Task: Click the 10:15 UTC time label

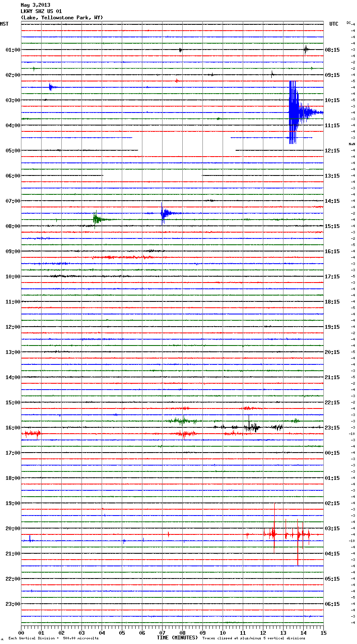Action: coord(332,100)
